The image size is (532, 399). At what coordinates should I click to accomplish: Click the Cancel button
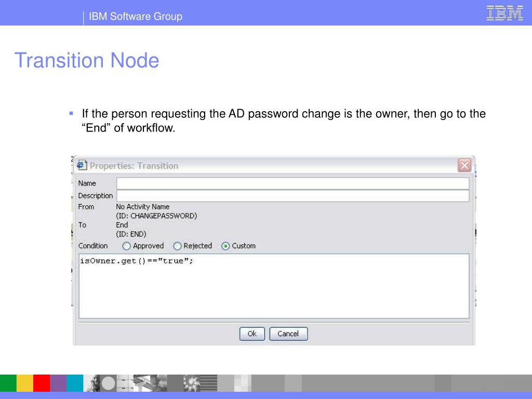click(288, 334)
